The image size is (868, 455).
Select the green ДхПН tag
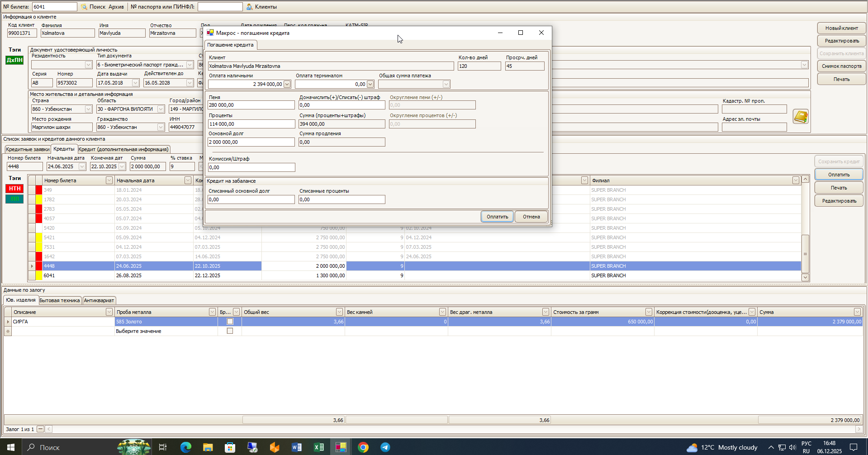click(x=14, y=60)
